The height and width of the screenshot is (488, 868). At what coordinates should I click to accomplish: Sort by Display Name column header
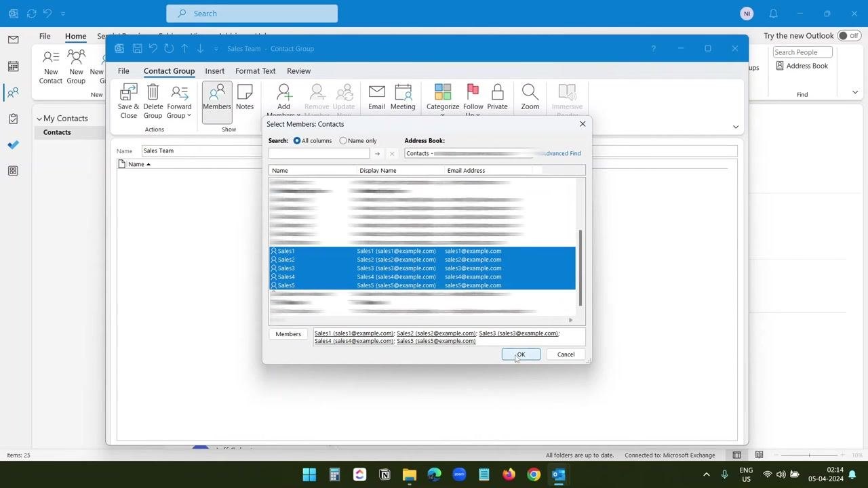401,171
